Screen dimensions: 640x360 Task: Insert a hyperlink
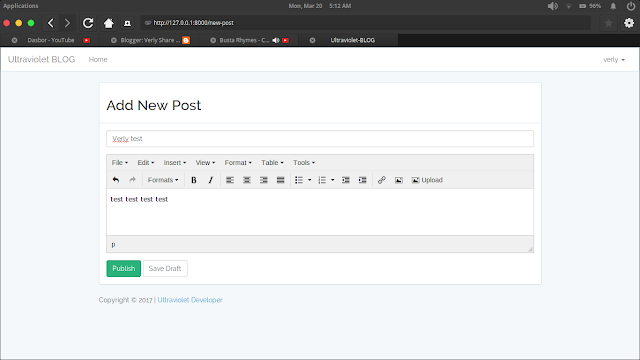[x=382, y=180]
